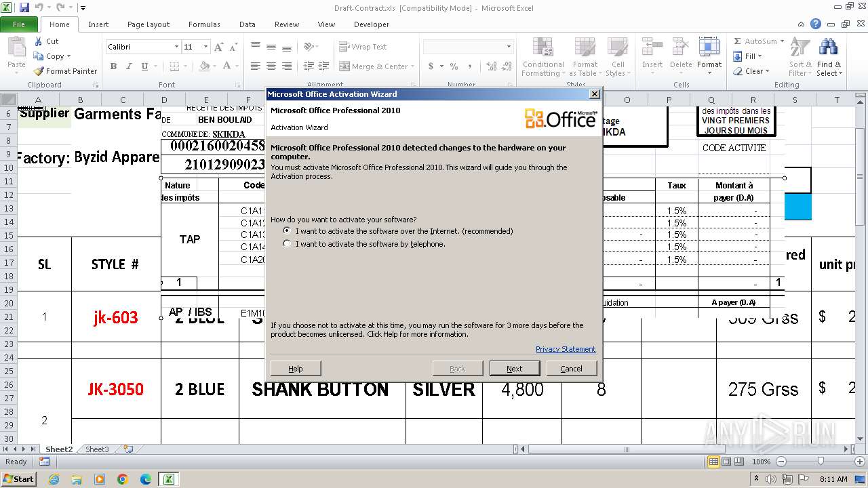
Task: Close the Activation Wizard dialog
Action: [595, 94]
